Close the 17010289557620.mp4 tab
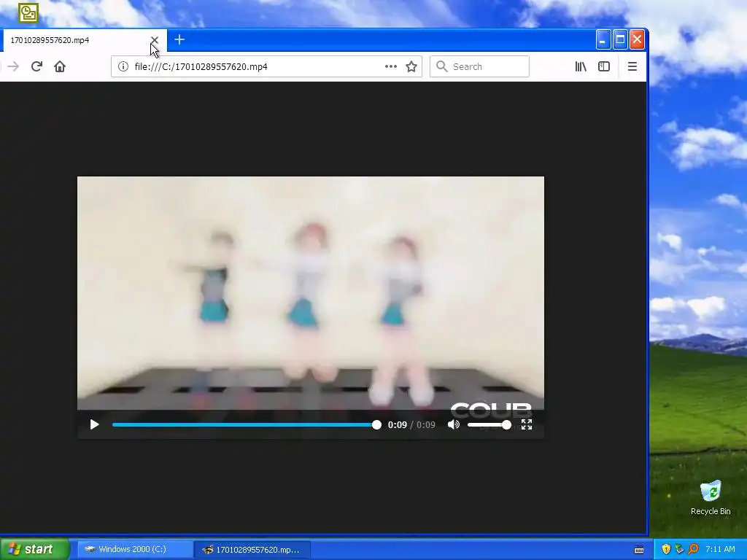Image resolution: width=747 pixels, height=560 pixels. 155,40
